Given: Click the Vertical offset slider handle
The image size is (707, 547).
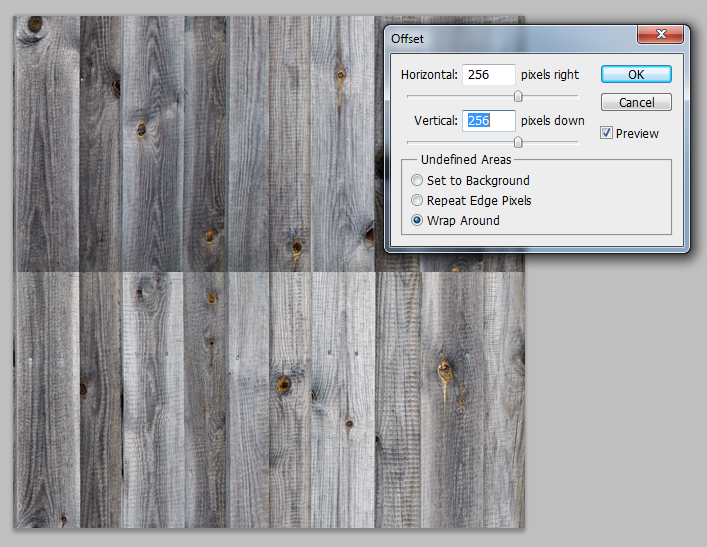Looking at the screenshot, I should (518, 142).
